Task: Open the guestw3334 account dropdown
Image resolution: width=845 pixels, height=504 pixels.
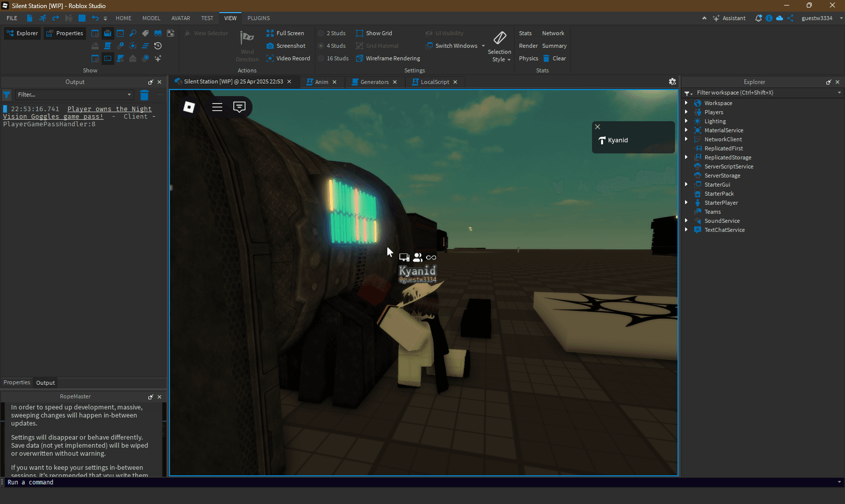Action: [822, 18]
